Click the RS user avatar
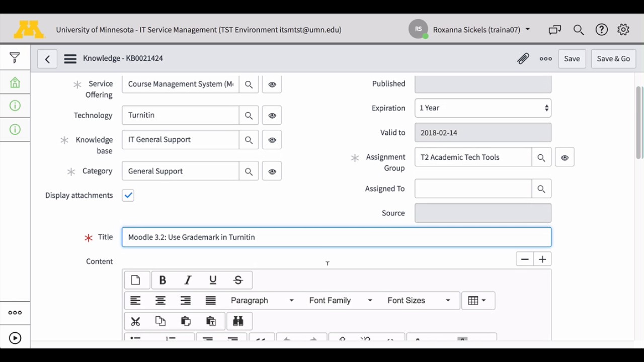 pyautogui.click(x=418, y=29)
